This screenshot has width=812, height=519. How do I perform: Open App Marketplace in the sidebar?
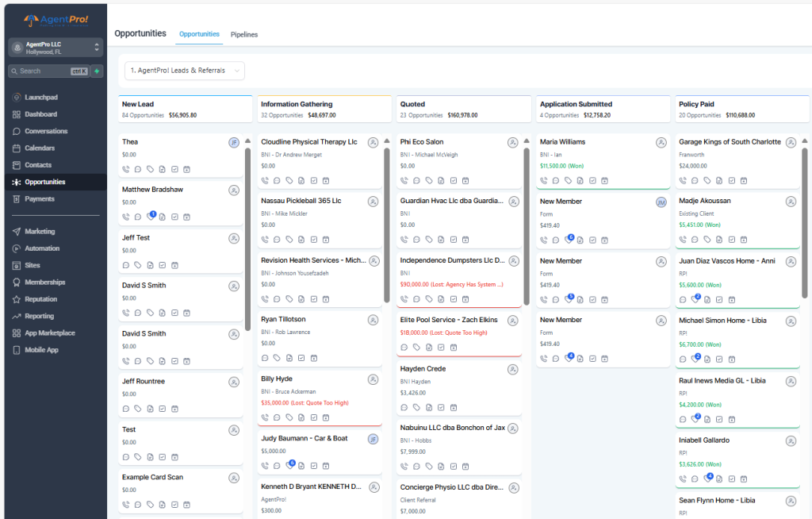tap(50, 333)
